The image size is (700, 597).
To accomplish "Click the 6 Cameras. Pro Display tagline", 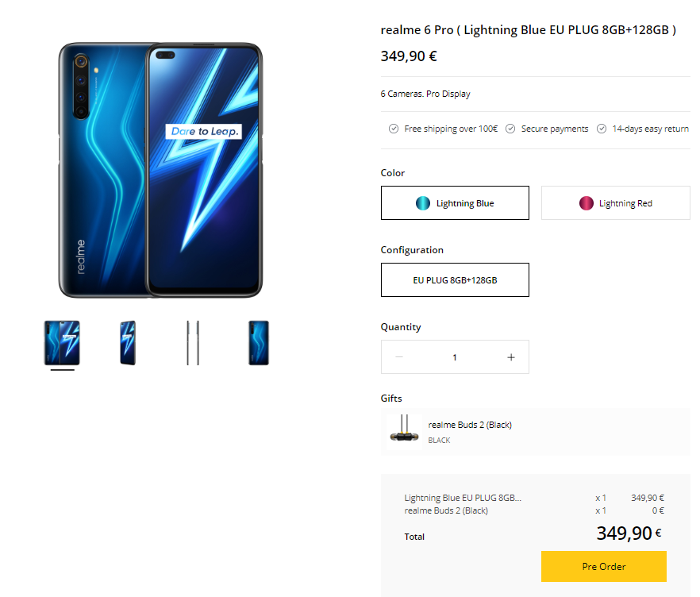I will 424,93.
